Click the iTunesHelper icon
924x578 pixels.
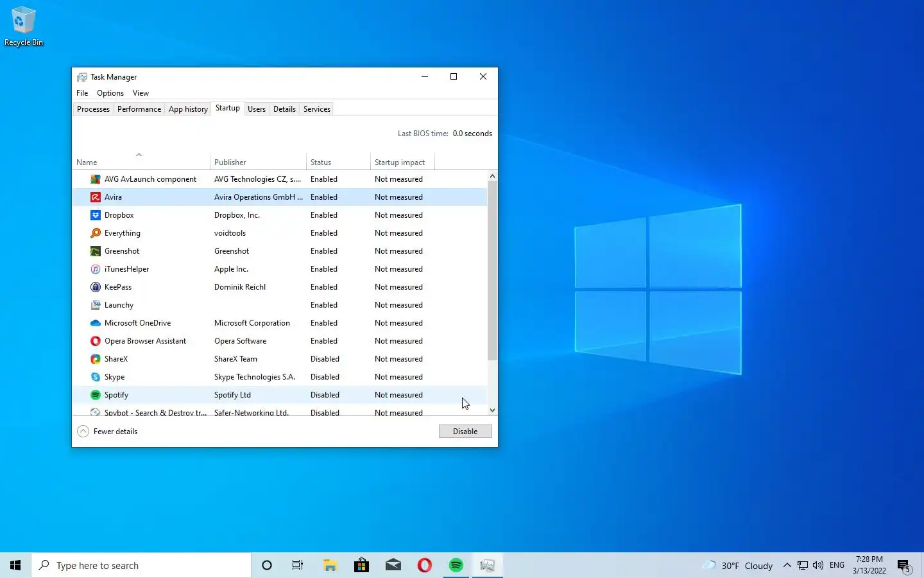pos(96,269)
